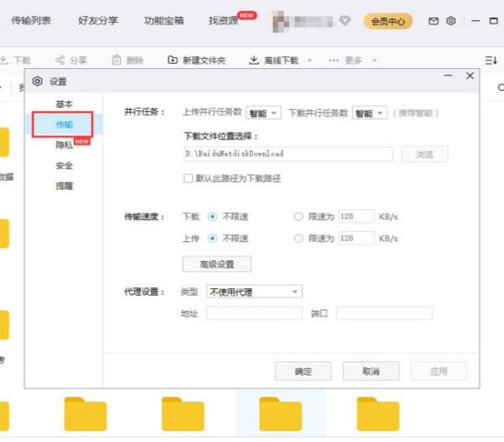This screenshot has height=442, width=504.
Task: Click the 取消 cancel button
Action: [x=371, y=371]
